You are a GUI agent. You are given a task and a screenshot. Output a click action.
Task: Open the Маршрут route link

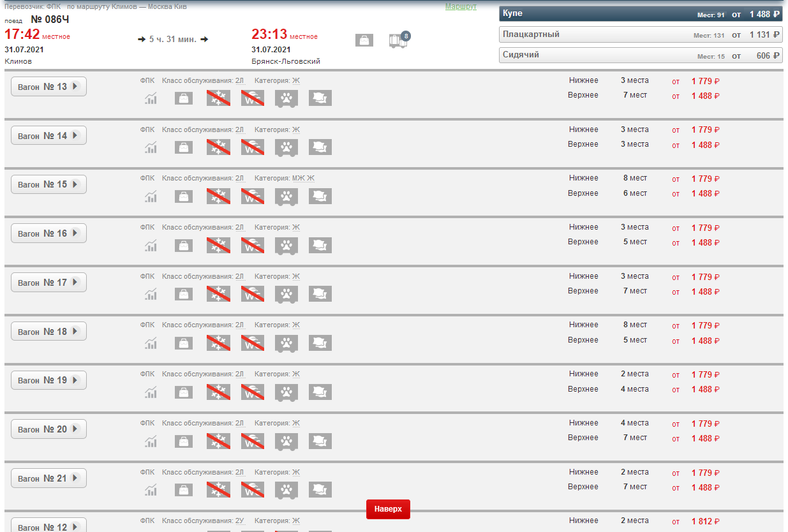pos(461,6)
